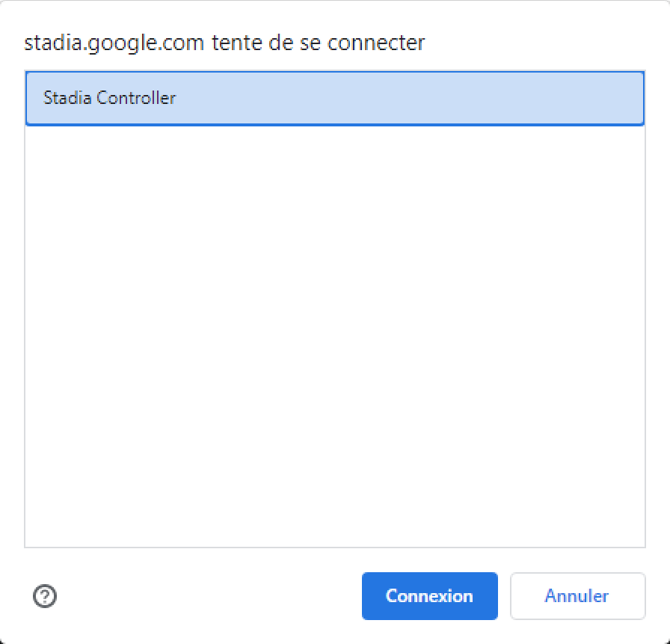Click the blank space under Stadia Controller
This screenshot has width=670, height=644.
click(335, 336)
